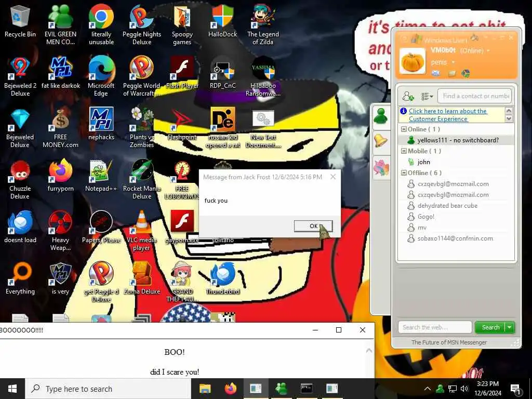The width and height of the screenshot is (532, 399).
Task: Show hidden icons in the system tray
Action: click(428, 389)
